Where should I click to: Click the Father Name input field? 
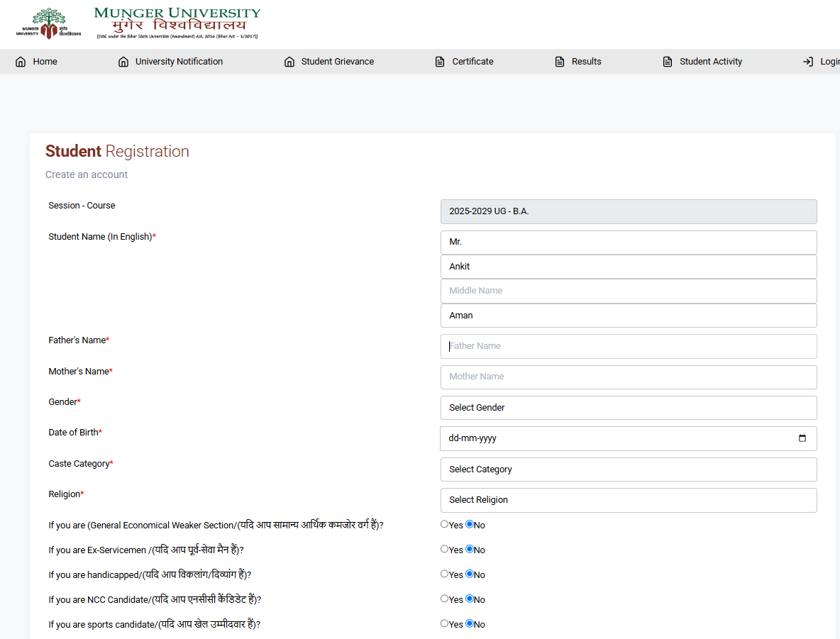click(628, 346)
